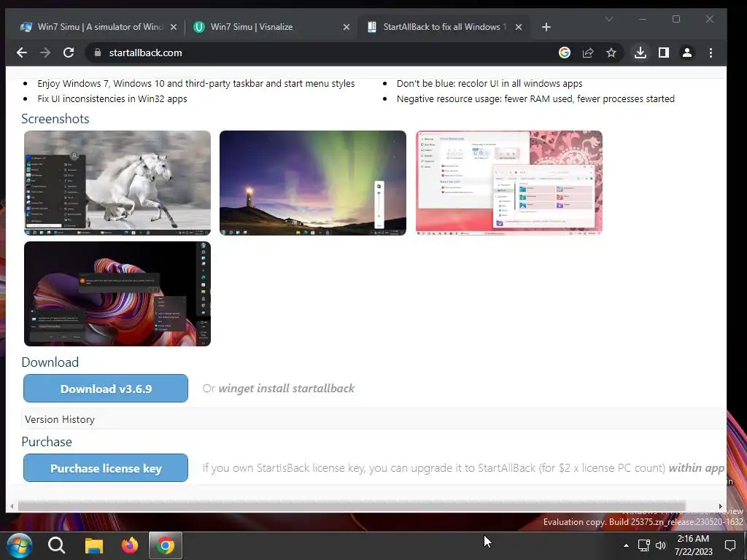747x560 pixels.
Task: Click 'Don't be blue' bullet text
Action: pos(489,84)
